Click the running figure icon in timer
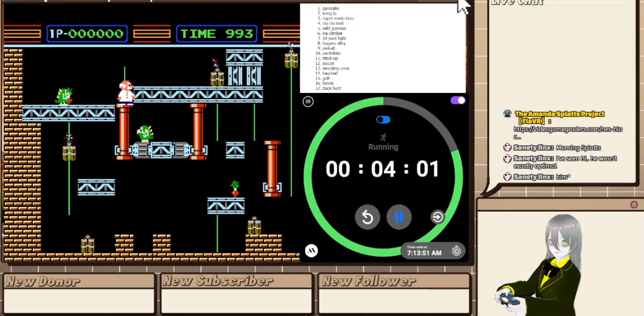The image size is (644, 316). pos(383,137)
